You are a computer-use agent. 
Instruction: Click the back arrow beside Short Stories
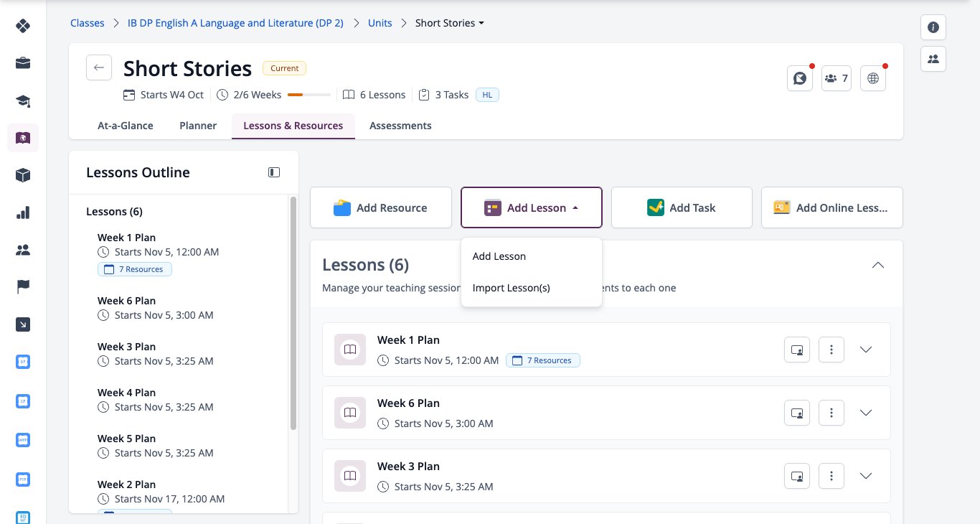(99, 67)
